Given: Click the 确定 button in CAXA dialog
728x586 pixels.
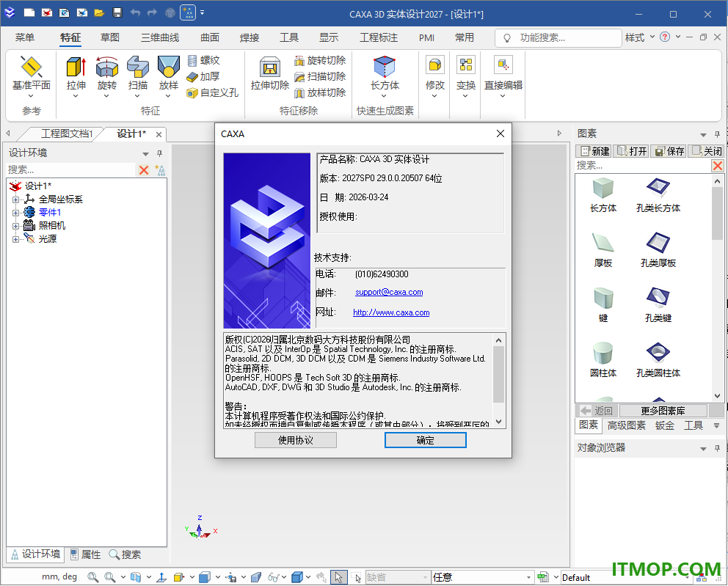Looking at the screenshot, I should click(x=426, y=440).
